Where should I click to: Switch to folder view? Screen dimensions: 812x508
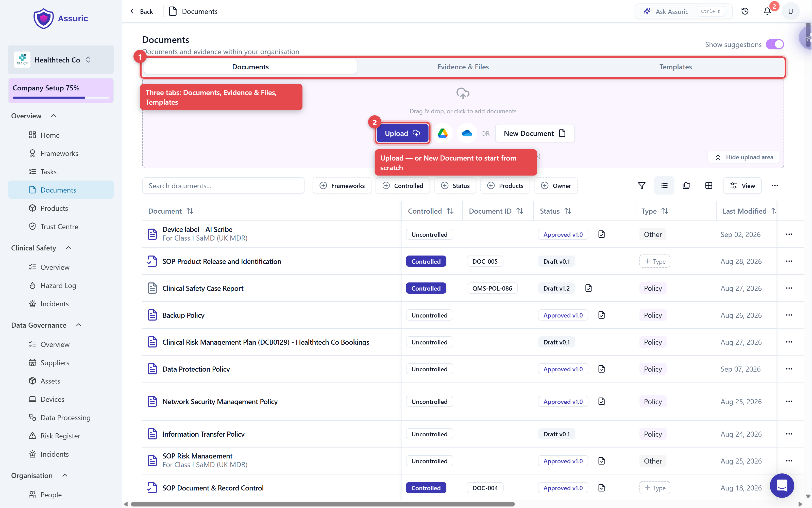686,185
